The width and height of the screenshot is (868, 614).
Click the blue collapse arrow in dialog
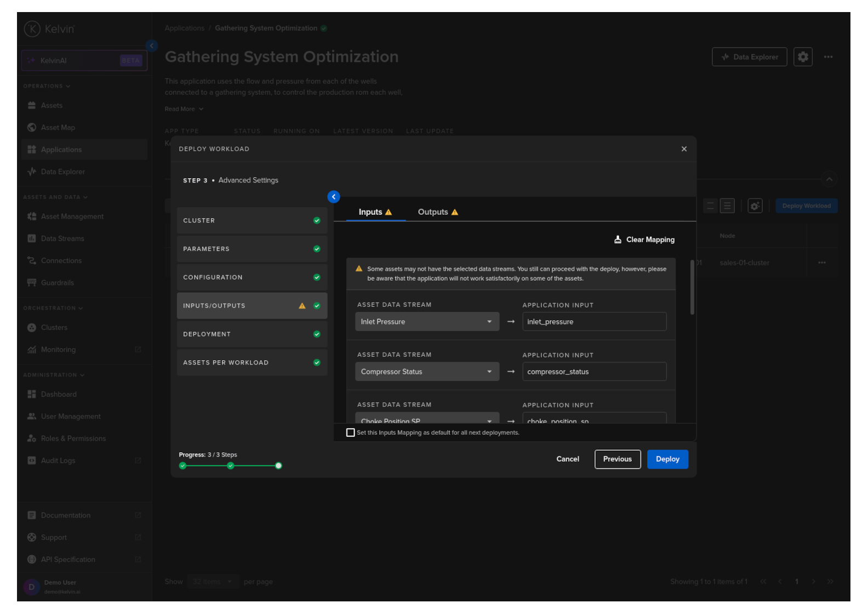tap(334, 197)
